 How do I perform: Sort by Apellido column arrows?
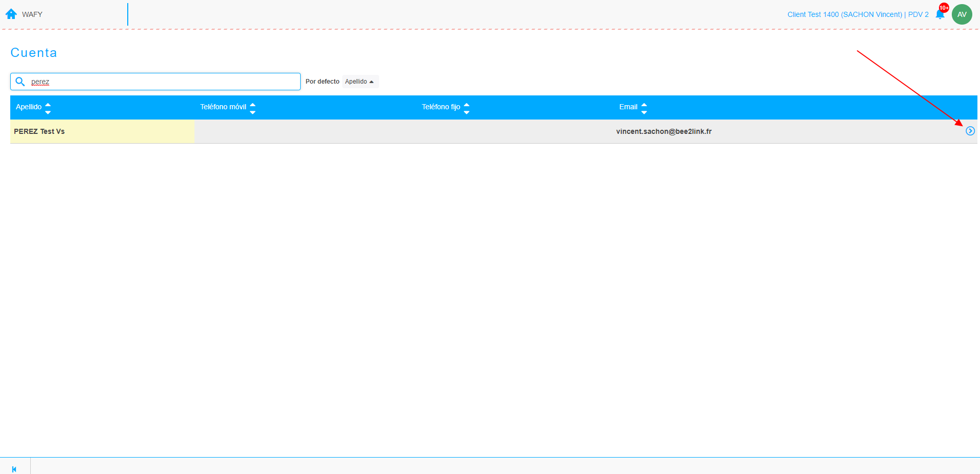[x=48, y=108]
